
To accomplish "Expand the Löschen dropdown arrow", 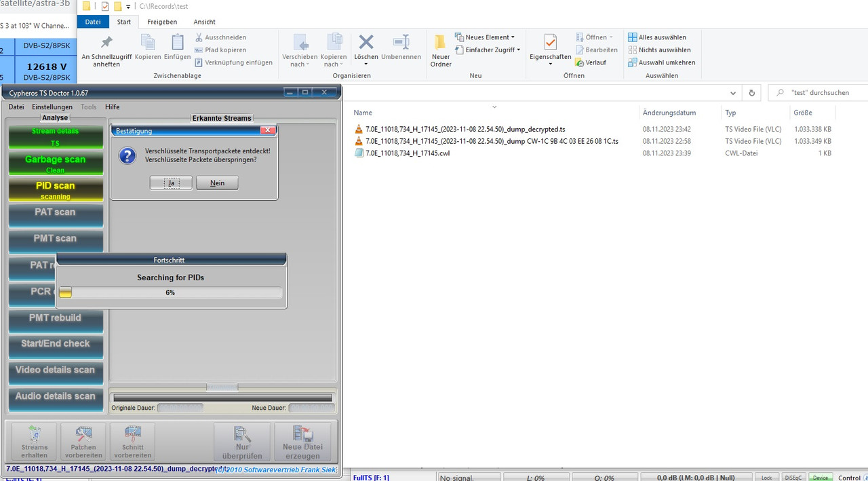I will [366, 64].
